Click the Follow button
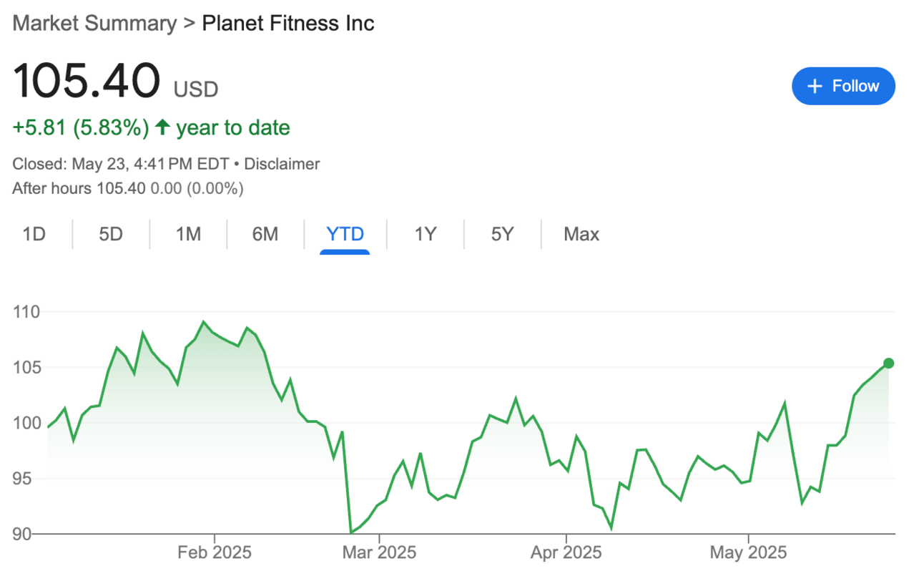The image size is (924, 576). point(843,87)
